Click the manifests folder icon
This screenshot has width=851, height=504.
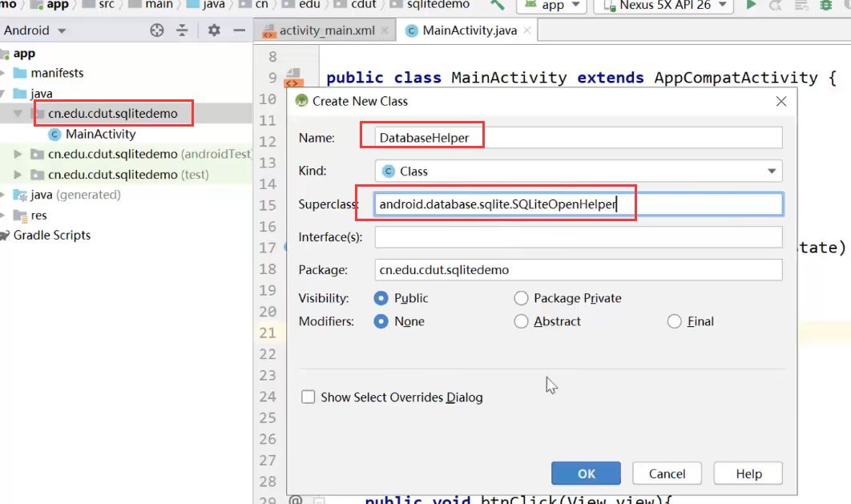[20, 73]
